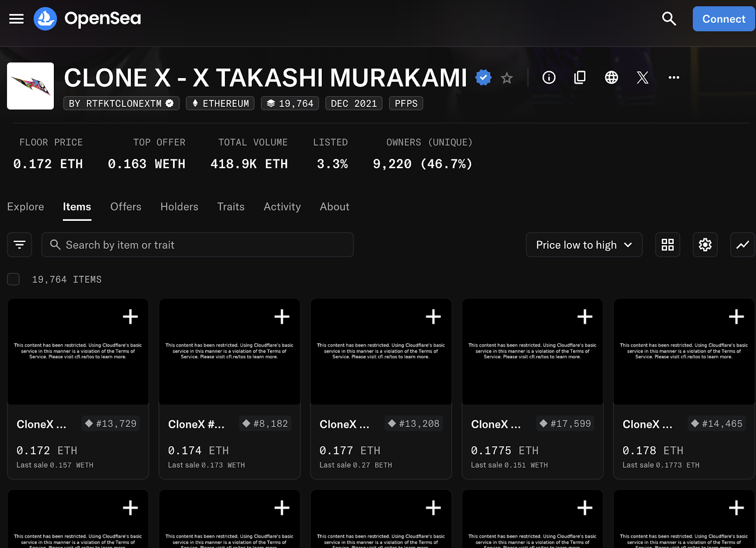Open the collection info icon
The height and width of the screenshot is (548, 756).
(549, 78)
